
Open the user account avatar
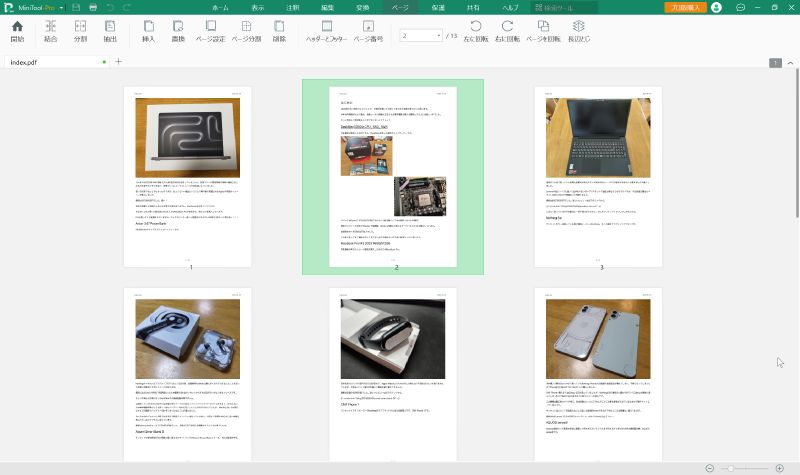coord(716,7)
